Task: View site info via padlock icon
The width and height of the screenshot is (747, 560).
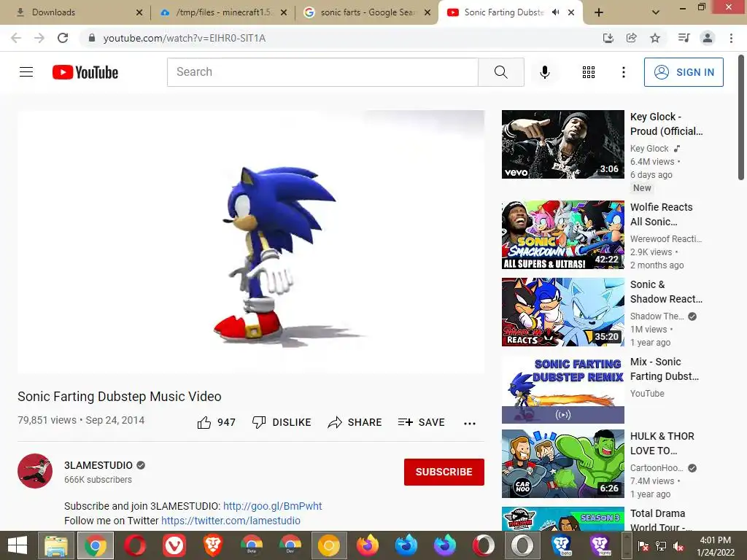Action: 92,38
